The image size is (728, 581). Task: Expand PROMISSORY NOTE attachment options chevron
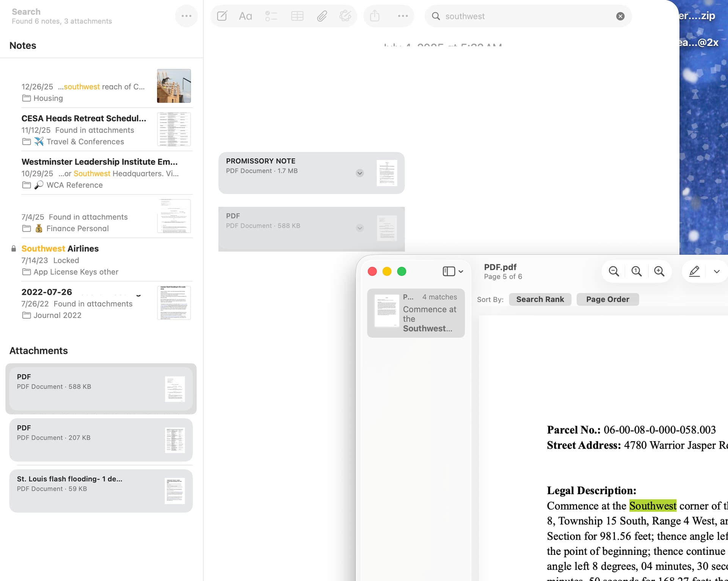[x=360, y=173]
